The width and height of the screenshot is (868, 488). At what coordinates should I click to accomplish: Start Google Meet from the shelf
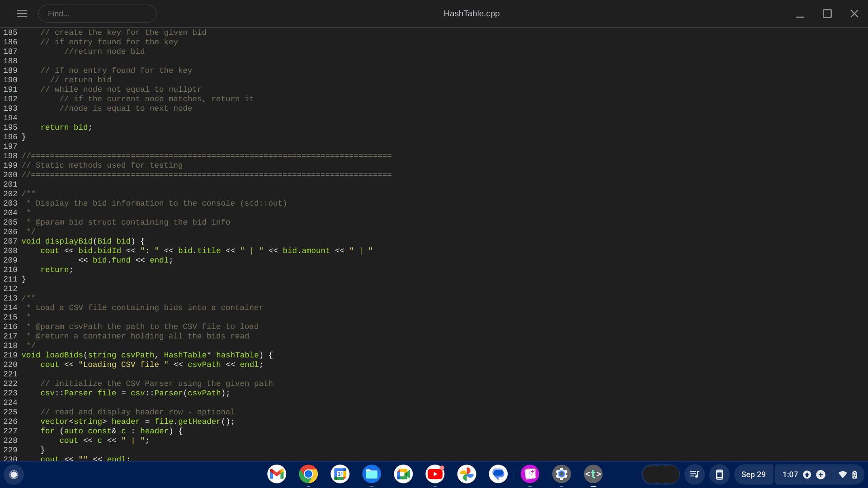point(403,474)
